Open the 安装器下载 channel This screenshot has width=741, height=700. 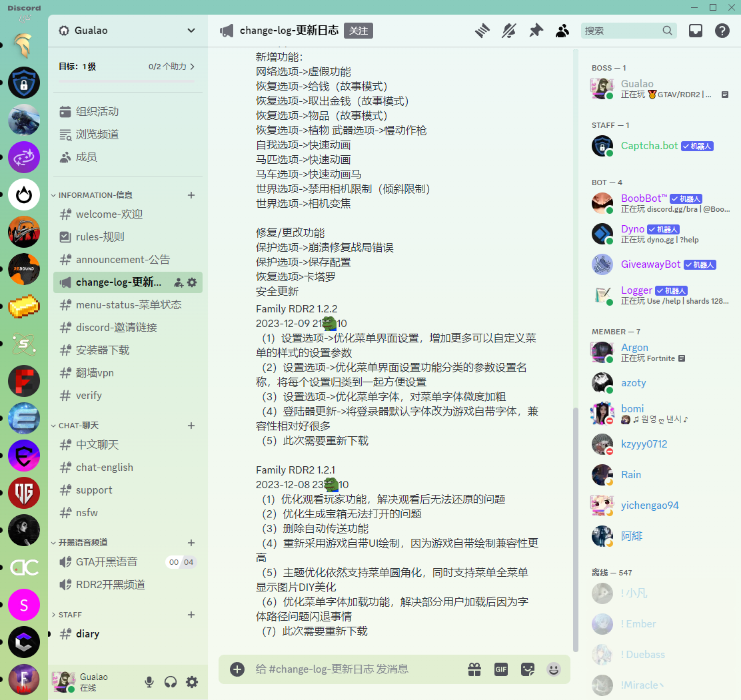click(x=127, y=350)
